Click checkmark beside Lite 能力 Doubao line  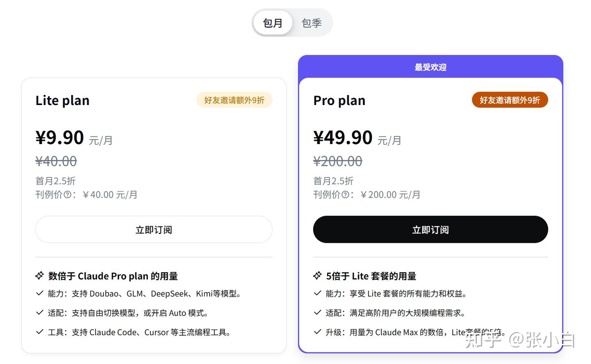pos(40,293)
